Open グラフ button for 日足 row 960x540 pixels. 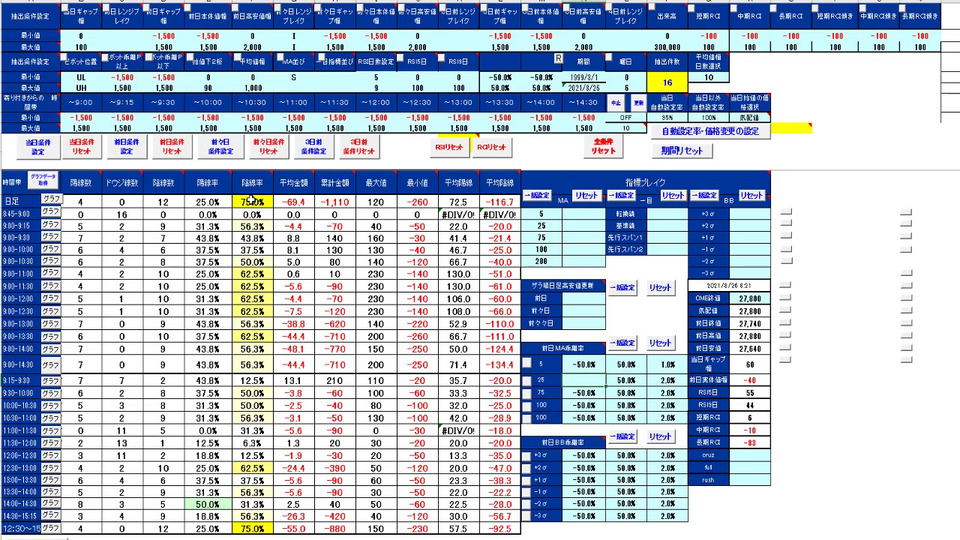point(51,199)
